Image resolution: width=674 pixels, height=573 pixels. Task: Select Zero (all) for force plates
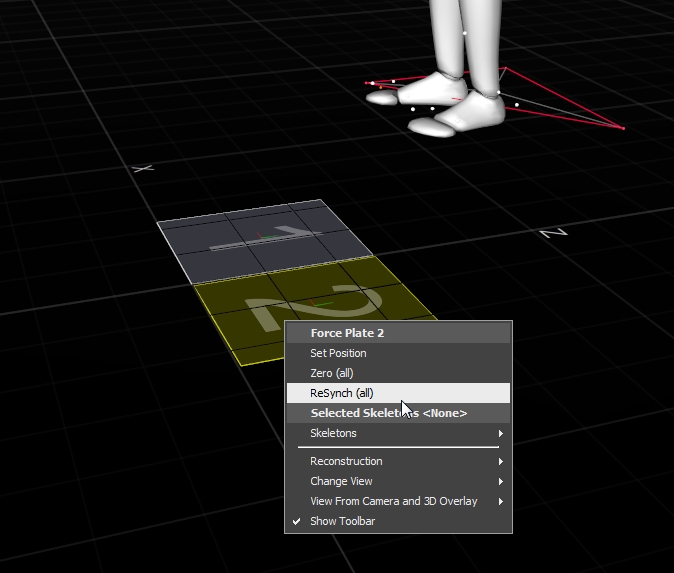pyautogui.click(x=331, y=373)
